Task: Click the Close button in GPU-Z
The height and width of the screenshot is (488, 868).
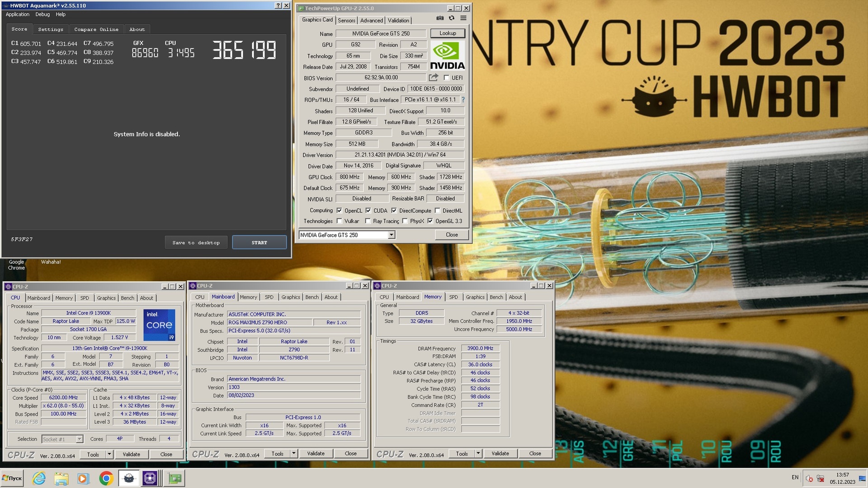Action: (452, 235)
